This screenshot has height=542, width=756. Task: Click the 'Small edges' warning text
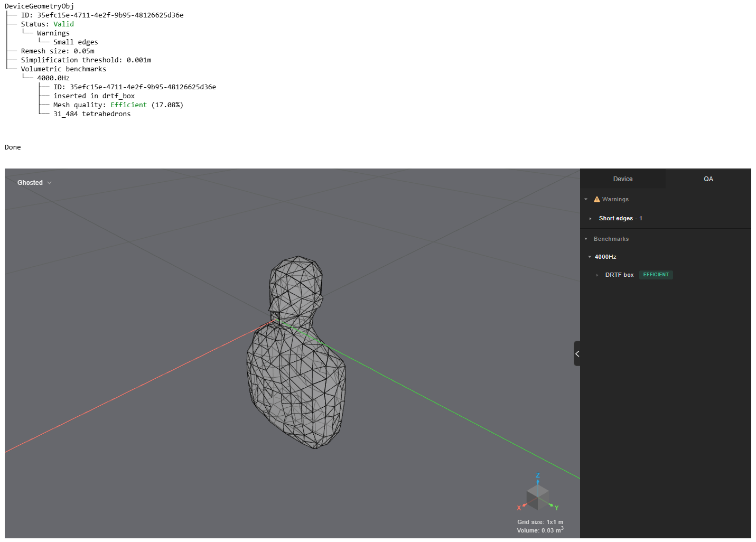76,42
